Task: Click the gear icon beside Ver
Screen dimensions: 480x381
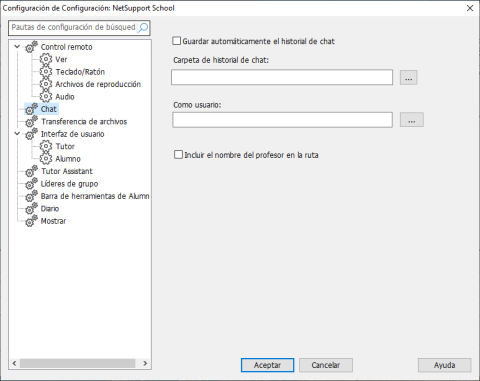Action: (x=46, y=59)
